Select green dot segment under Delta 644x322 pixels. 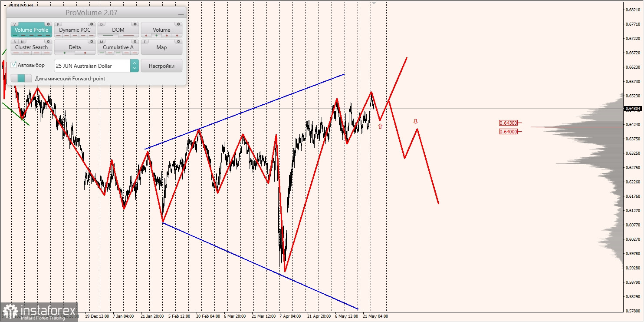click(x=65, y=53)
